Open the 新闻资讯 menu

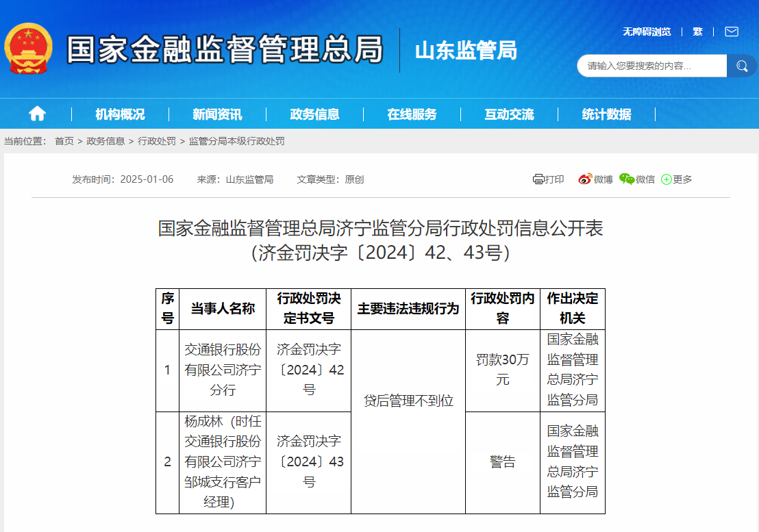tap(217, 114)
